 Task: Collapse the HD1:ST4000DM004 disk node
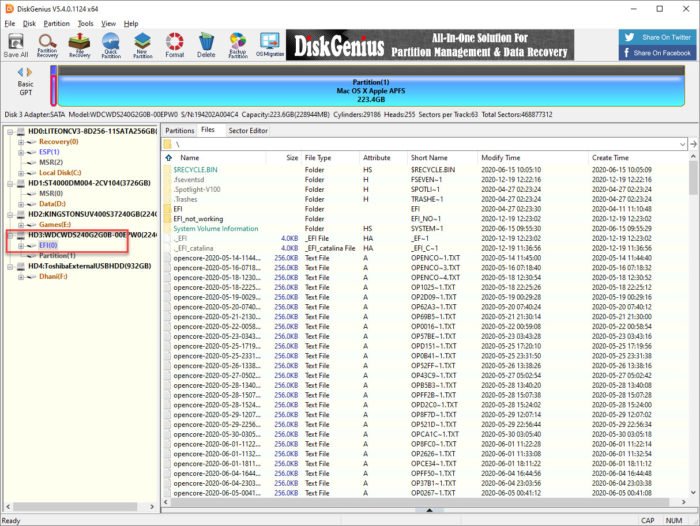10,184
